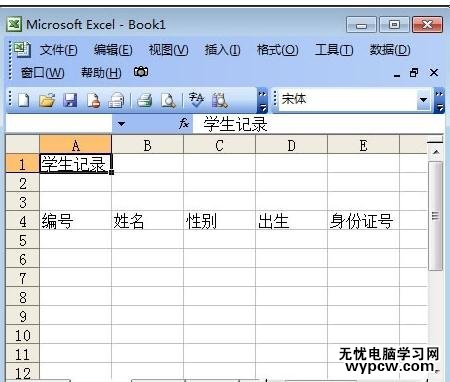The height and width of the screenshot is (382, 450).
Task: Click cell containing 身份证号
Action: (363, 221)
